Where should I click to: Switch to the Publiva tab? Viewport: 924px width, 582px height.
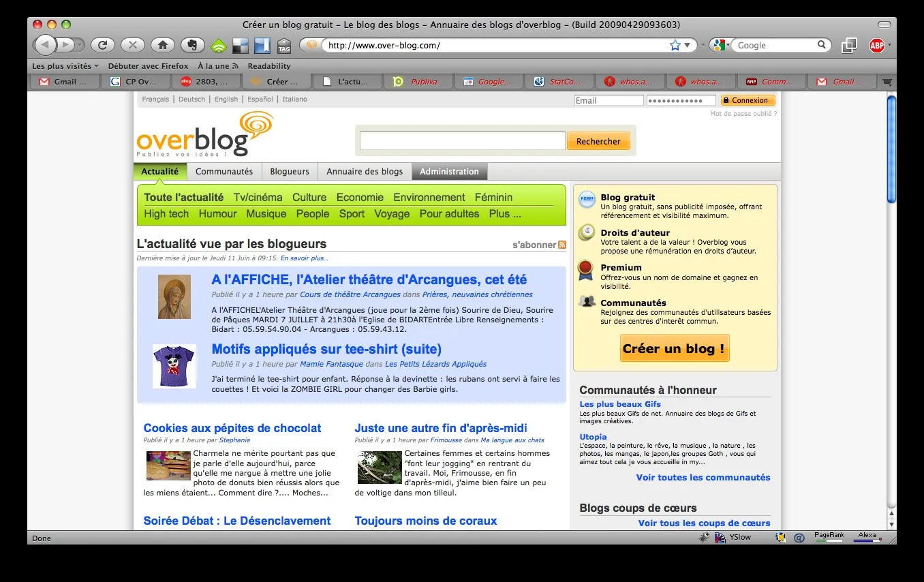click(x=418, y=82)
